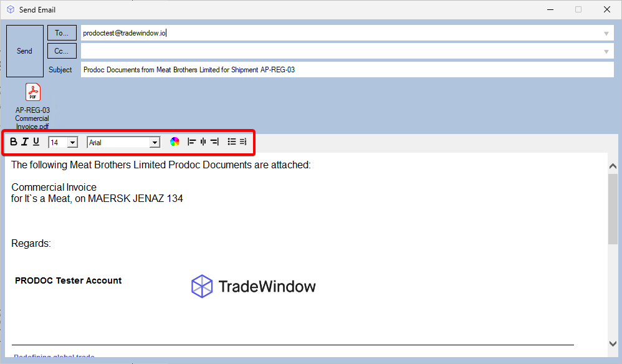Click the Subject text field
Viewport: 622px width, 364px height.
347,70
